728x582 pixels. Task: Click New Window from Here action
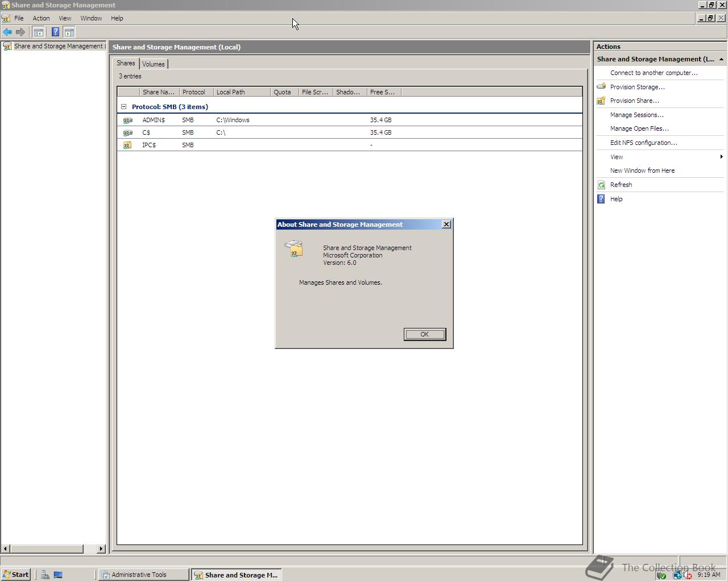(642, 171)
